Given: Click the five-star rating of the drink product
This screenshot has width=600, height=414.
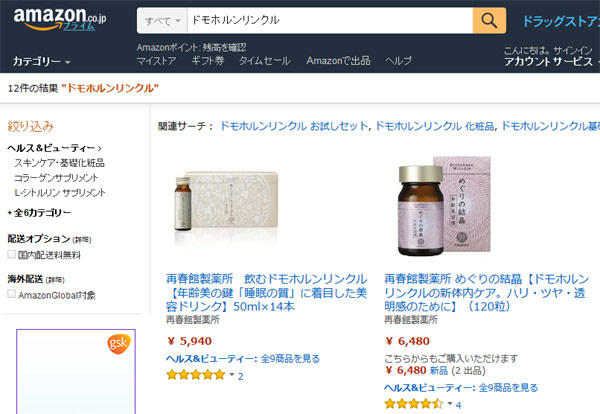Looking at the screenshot, I should point(196,375).
